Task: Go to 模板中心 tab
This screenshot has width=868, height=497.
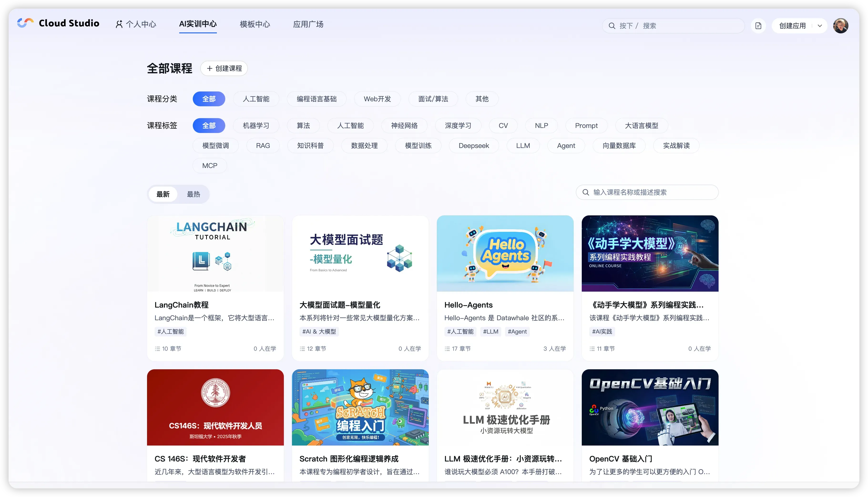Action: tap(255, 24)
